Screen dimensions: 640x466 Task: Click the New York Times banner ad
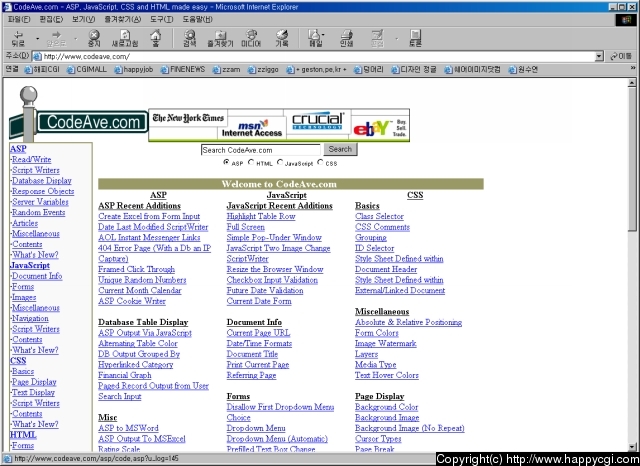point(188,118)
